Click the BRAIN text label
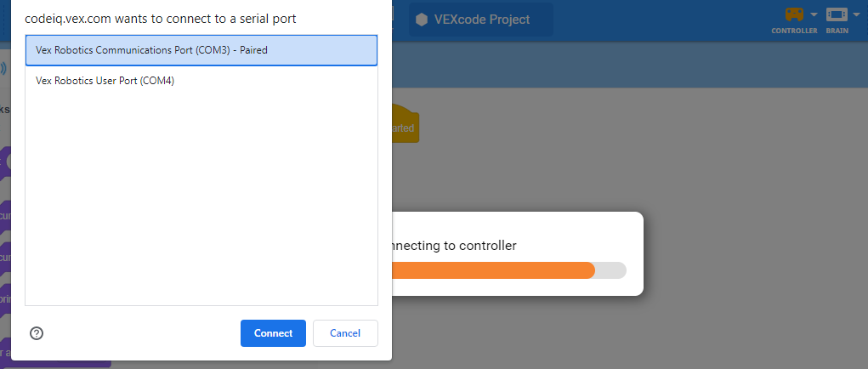 point(837,31)
